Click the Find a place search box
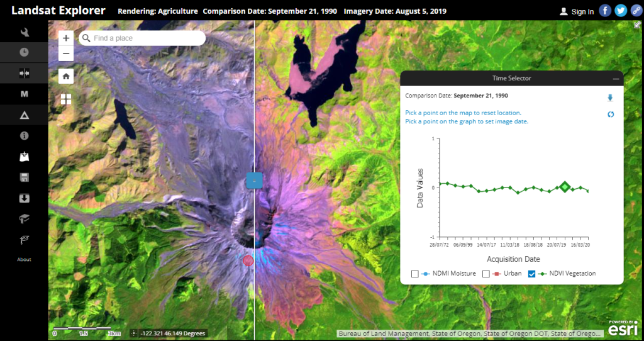 point(142,38)
